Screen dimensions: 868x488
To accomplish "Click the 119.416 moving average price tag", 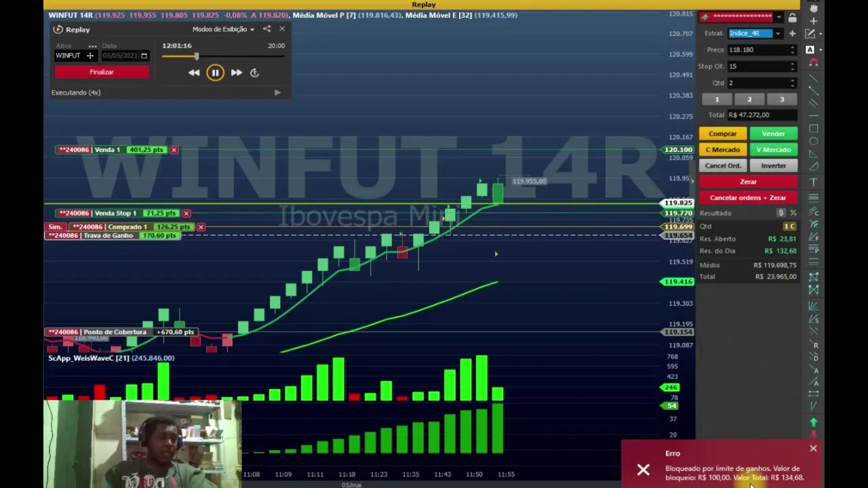I will pyautogui.click(x=677, y=281).
